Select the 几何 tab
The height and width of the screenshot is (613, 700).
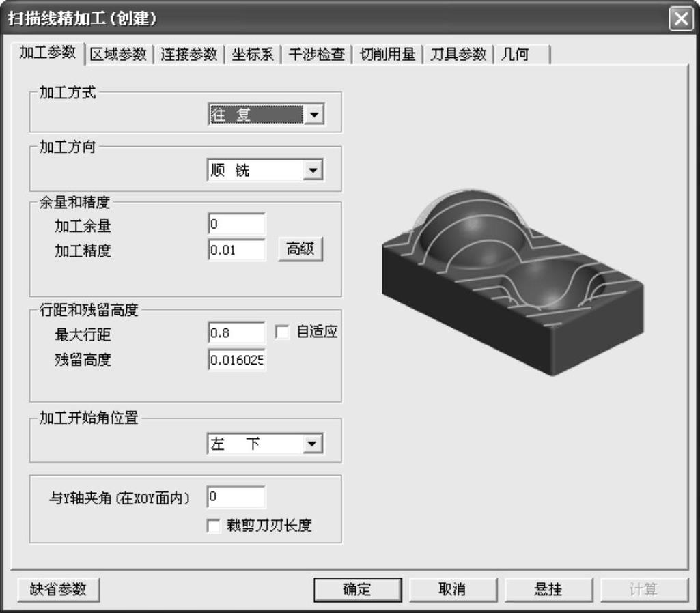point(516,55)
